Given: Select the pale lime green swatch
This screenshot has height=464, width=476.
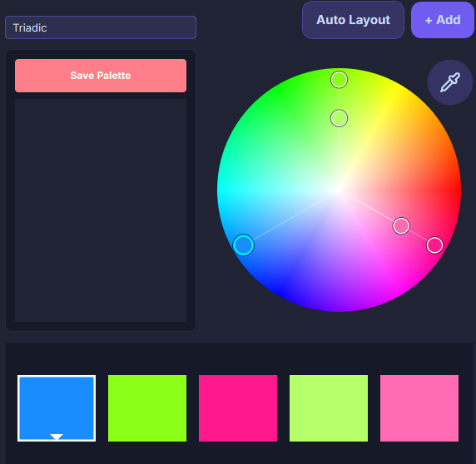Looking at the screenshot, I should (x=329, y=408).
